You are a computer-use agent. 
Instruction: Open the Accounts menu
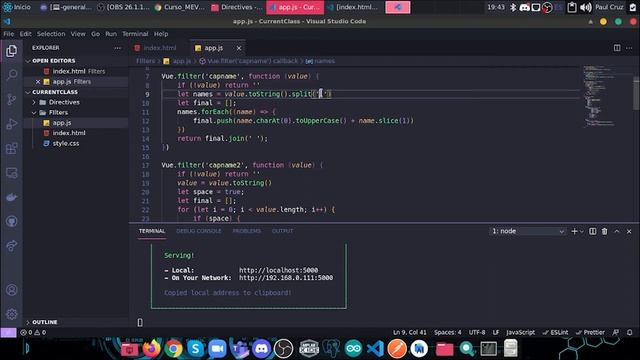pyautogui.click(x=11, y=290)
